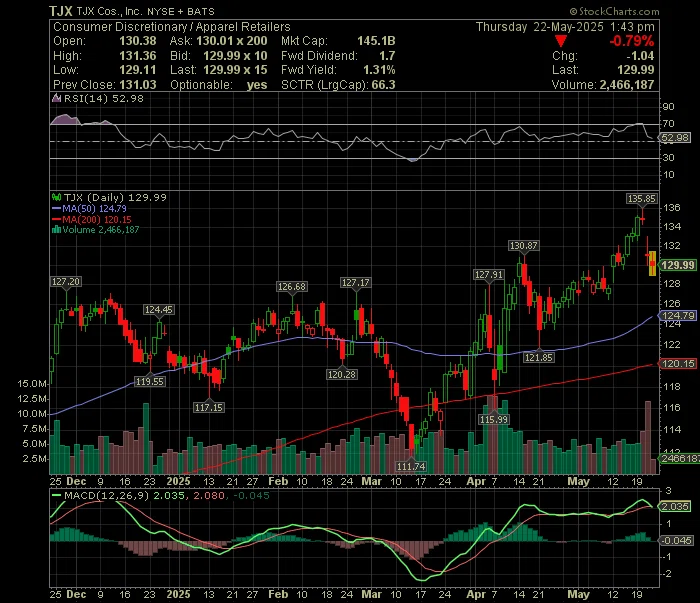Click the TJX ticker symbol title

(x=61, y=11)
